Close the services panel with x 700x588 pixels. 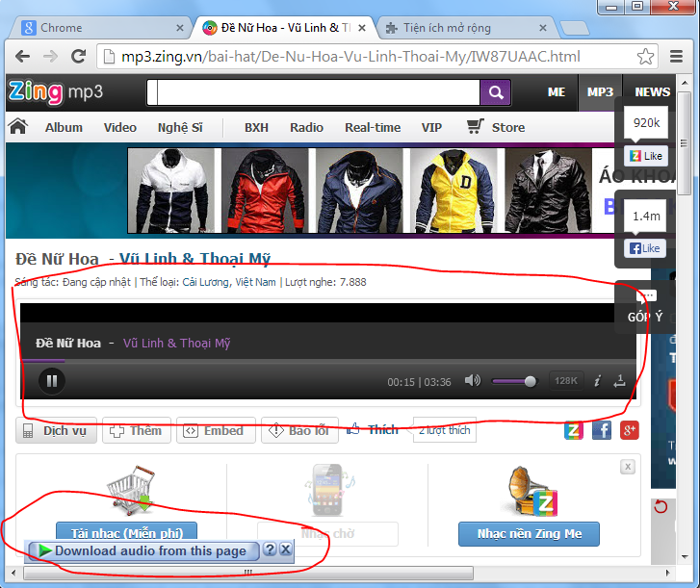coord(628,467)
